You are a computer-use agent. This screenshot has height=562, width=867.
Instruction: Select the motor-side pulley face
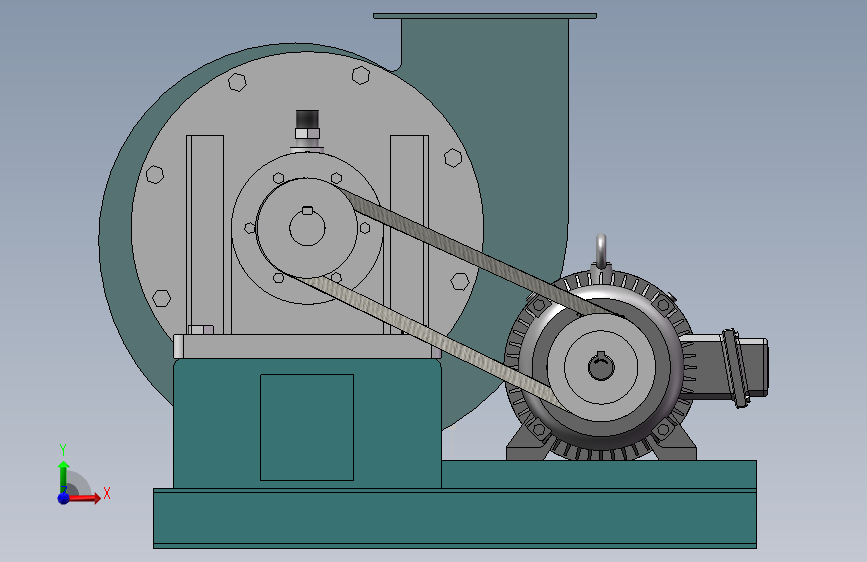click(x=601, y=367)
